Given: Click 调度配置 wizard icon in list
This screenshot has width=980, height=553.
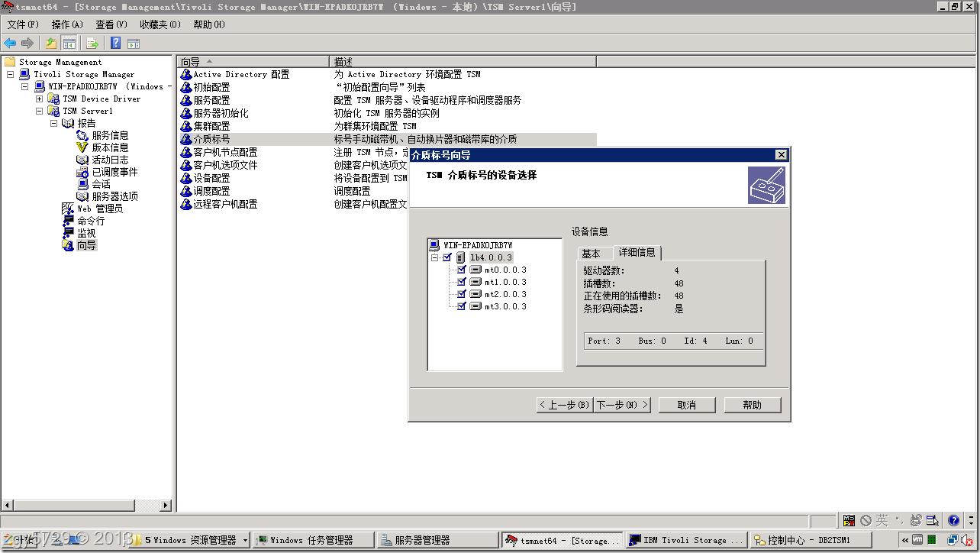Looking at the screenshot, I should pos(185,191).
